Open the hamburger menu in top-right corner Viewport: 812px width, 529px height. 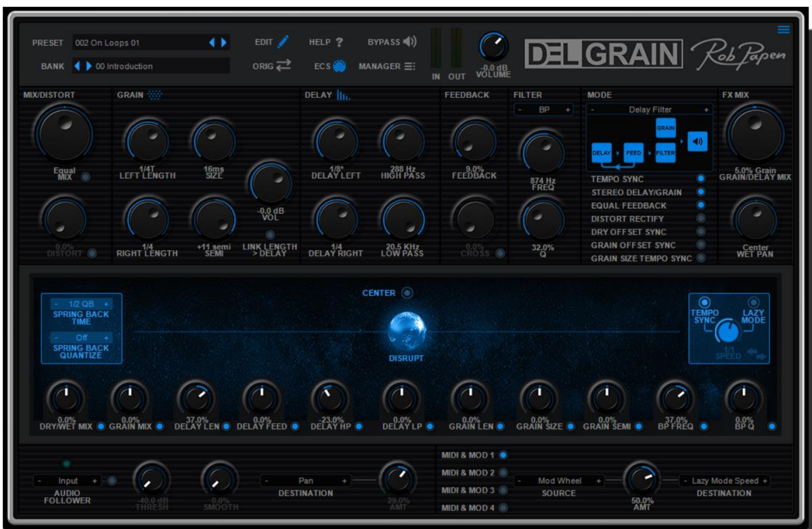tap(784, 29)
